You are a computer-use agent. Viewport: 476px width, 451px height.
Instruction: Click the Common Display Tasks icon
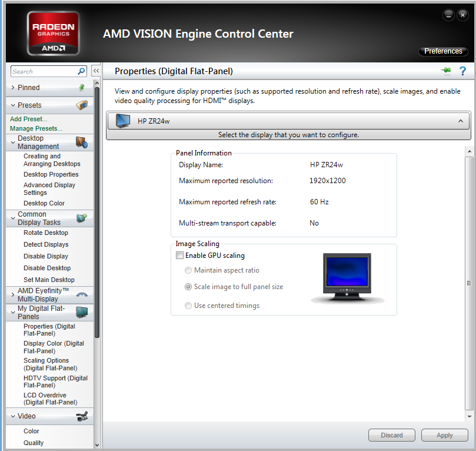(82, 218)
